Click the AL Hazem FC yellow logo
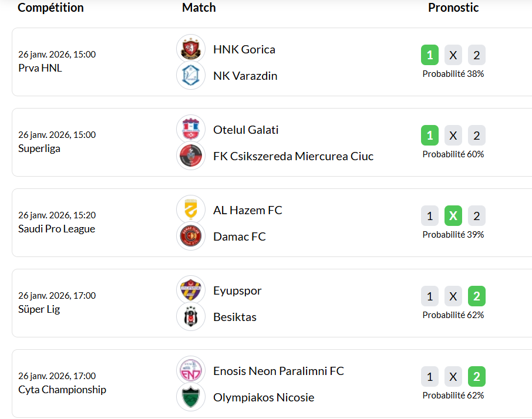The image size is (532, 419). tap(191, 209)
